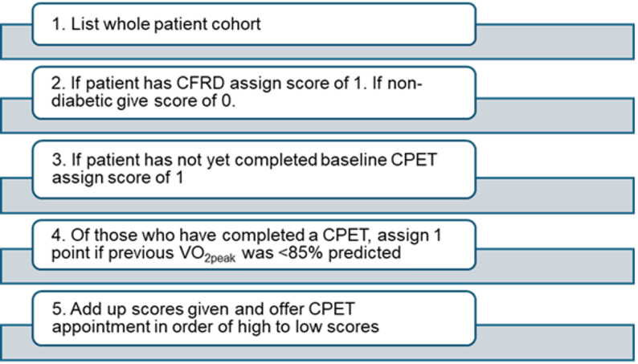Select the CFRD score assignment step box
The image size is (638, 364).
[254, 92]
